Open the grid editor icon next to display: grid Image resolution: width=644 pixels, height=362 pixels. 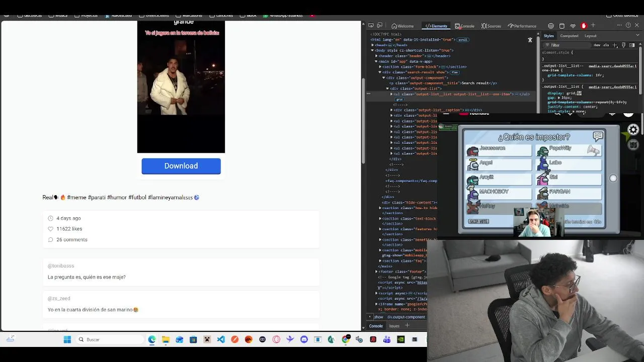(580, 94)
